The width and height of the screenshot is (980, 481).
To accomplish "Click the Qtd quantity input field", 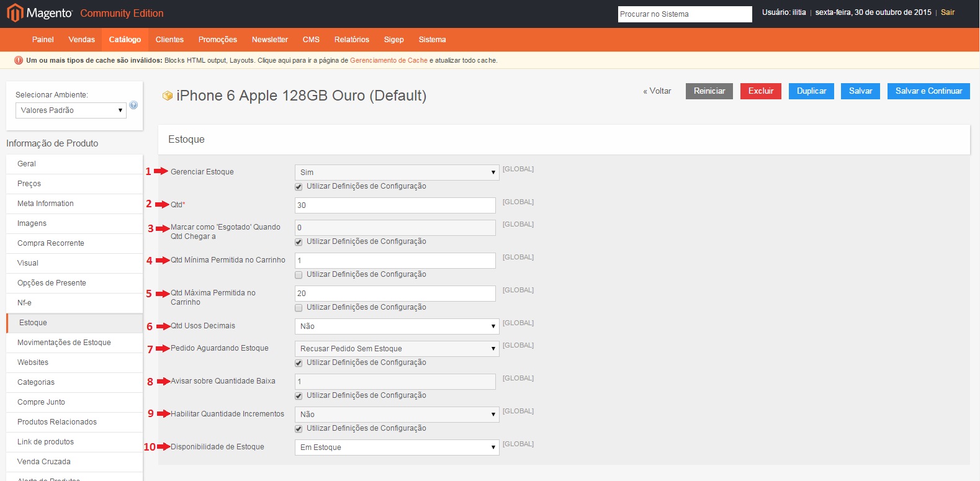I will tap(395, 205).
